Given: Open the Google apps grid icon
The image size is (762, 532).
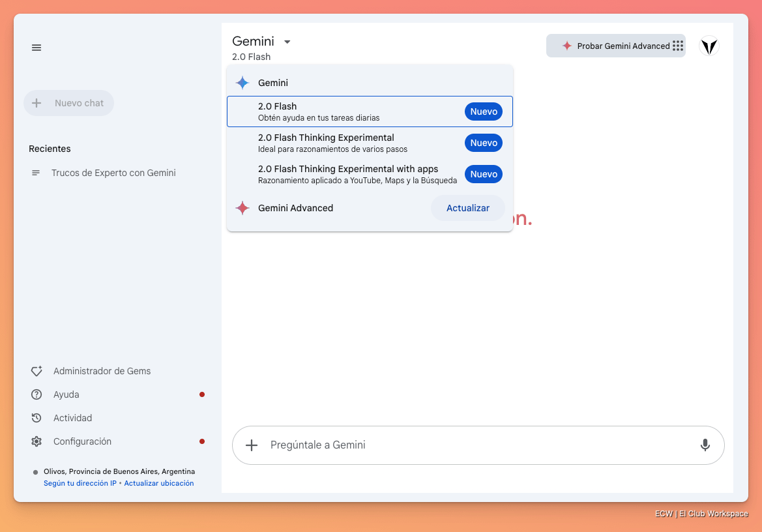Looking at the screenshot, I should tap(678, 46).
